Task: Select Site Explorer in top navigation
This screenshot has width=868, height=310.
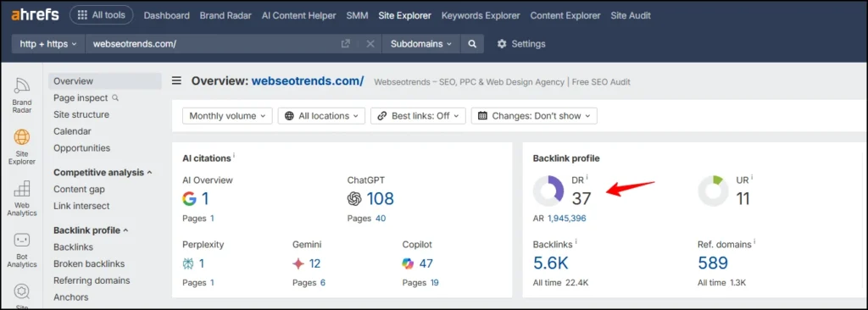Action: 404,15
